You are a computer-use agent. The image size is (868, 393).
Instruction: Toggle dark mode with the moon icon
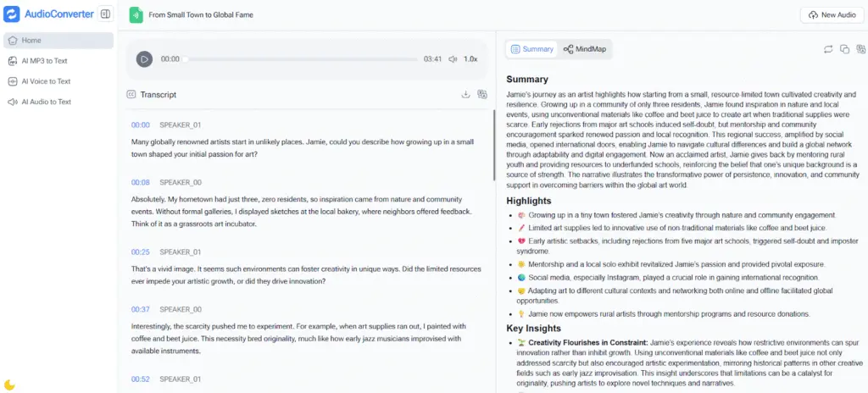[10, 385]
